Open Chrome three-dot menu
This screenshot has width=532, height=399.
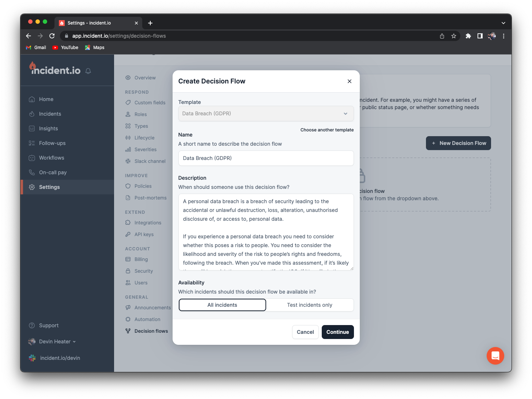pyautogui.click(x=503, y=36)
